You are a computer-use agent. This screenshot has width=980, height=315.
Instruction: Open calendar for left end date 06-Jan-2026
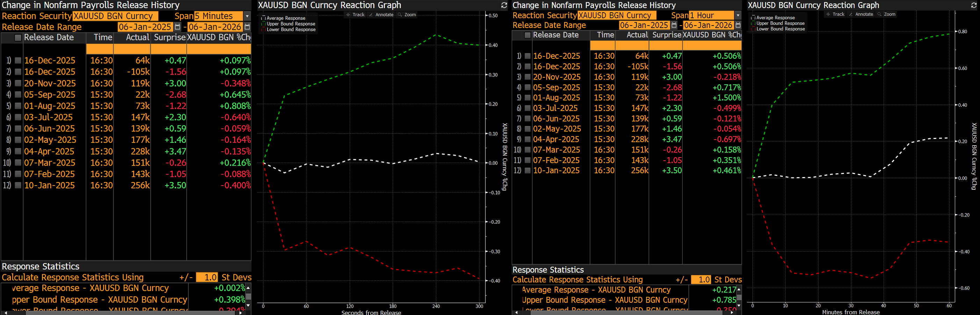[247, 27]
